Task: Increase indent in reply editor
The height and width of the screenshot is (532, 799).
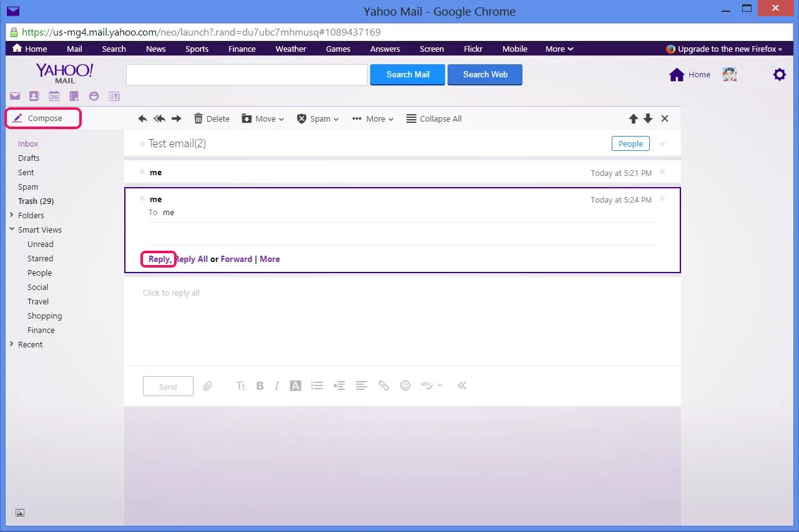Action: [339, 386]
